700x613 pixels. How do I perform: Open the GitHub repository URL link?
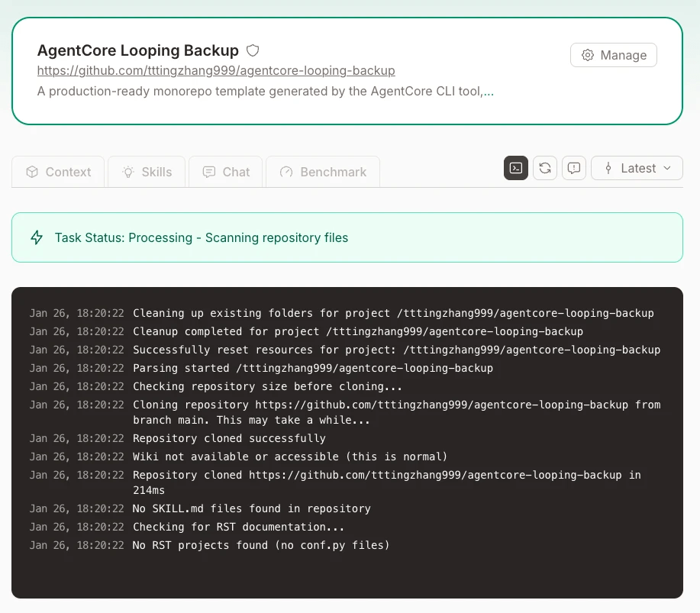pos(216,70)
